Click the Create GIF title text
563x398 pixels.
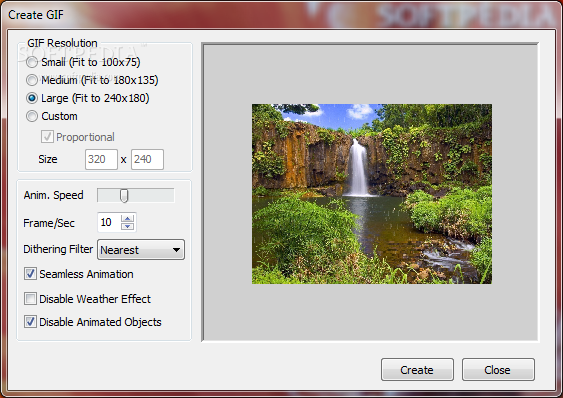pyautogui.click(x=36, y=15)
